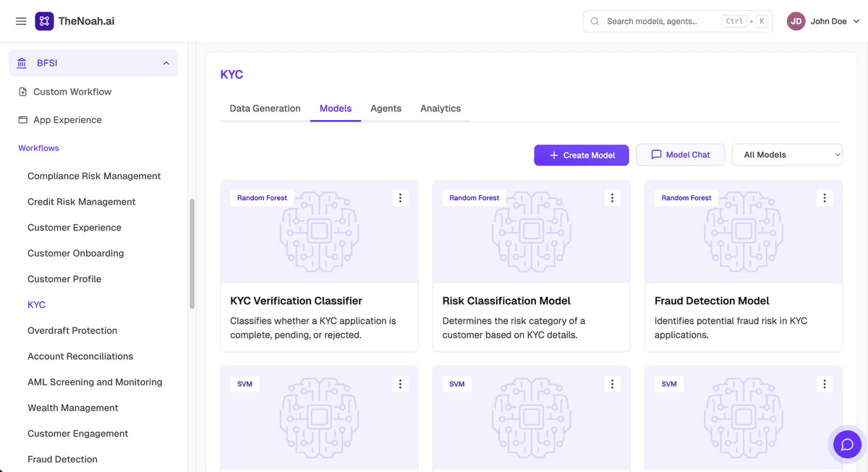The height and width of the screenshot is (472, 868).
Task: Open options menu of Risk Classification Model
Action: pos(613,197)
